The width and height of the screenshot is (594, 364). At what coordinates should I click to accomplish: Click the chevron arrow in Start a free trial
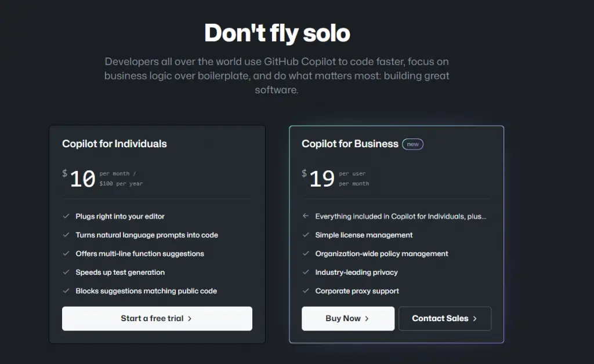click(190, 319)
